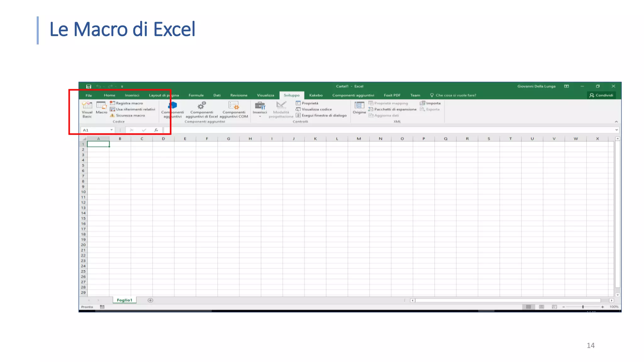
Task: Open Componenti aggiuntivi di Excel
Action: pos(202,109)
